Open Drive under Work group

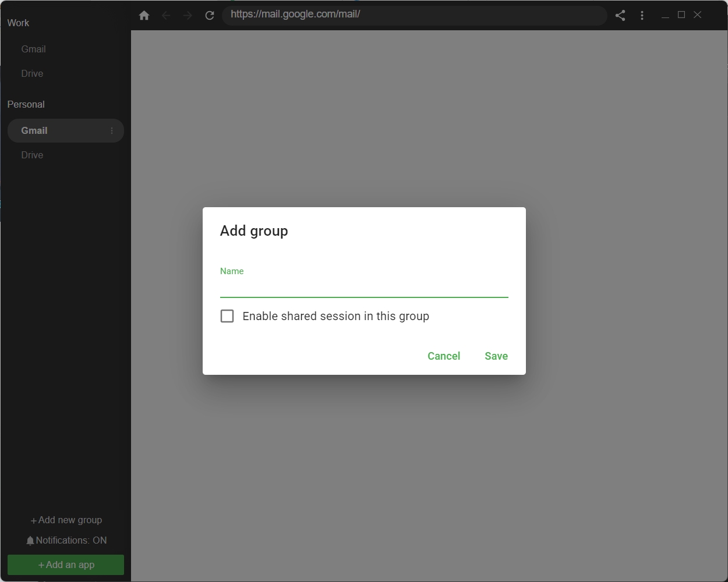(x=33, y=74)
